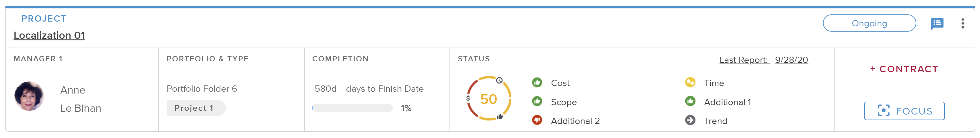Open the Last Report 9/28/20 link
Screen dimensions: 980x138
pyautogui.click(x=763, y=60)
